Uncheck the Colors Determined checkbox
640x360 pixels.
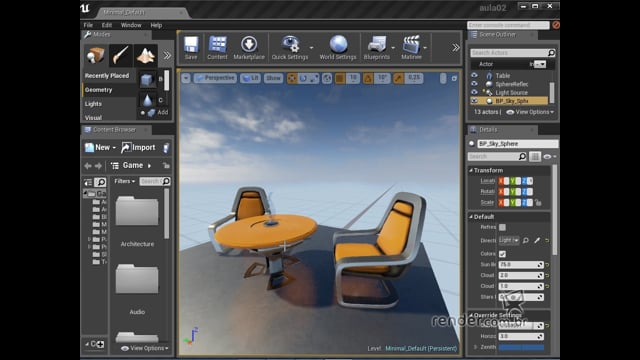pos(502,254)
